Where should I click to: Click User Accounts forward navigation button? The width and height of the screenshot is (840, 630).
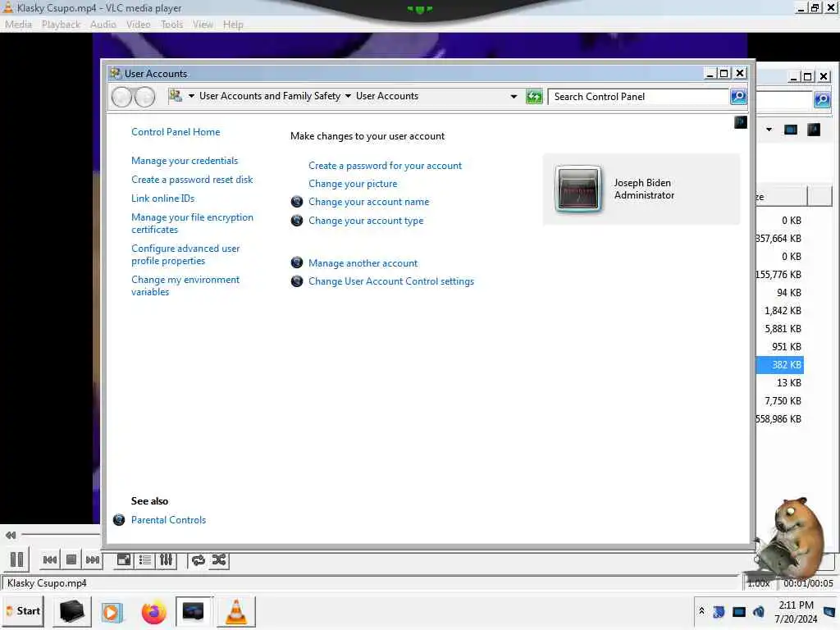144,97
